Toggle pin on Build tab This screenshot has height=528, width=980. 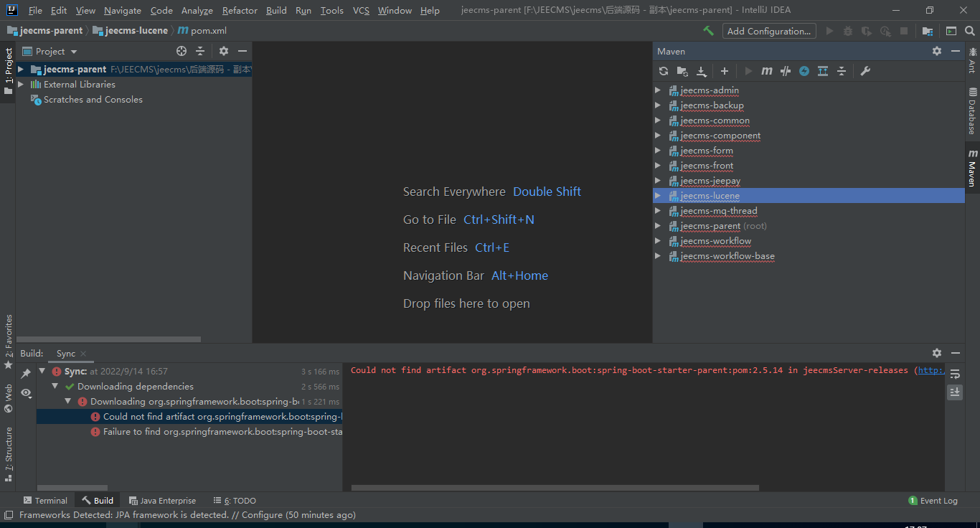click(x=26, y=374)
